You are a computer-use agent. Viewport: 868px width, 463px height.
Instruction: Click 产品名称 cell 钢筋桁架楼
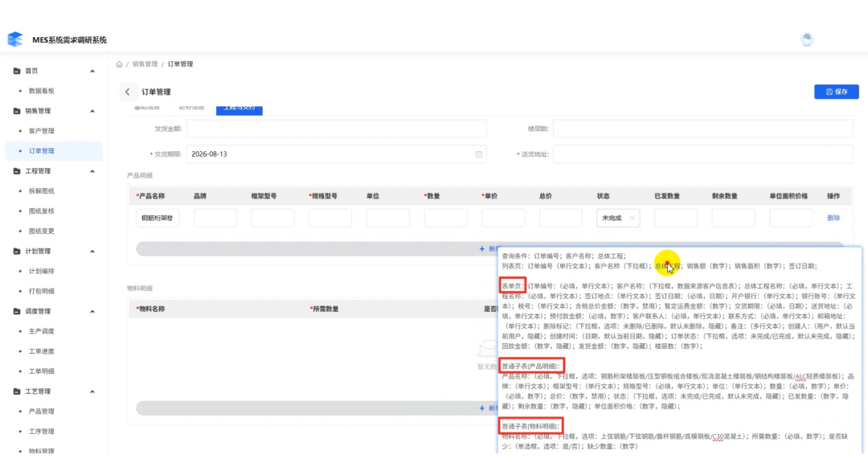[158, 218]
